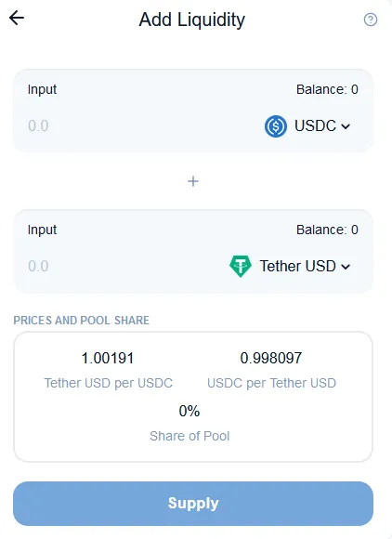Click the green Tether logo
Image resolution: width=392 pixels, height=539 pixels.
(241, 266)
